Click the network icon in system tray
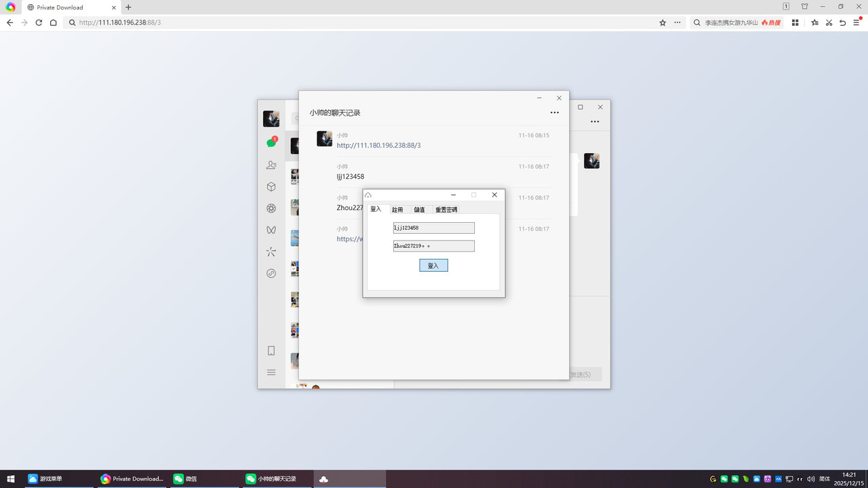The height and width of the screenshot is (488, 868). [x=789, y=479]
